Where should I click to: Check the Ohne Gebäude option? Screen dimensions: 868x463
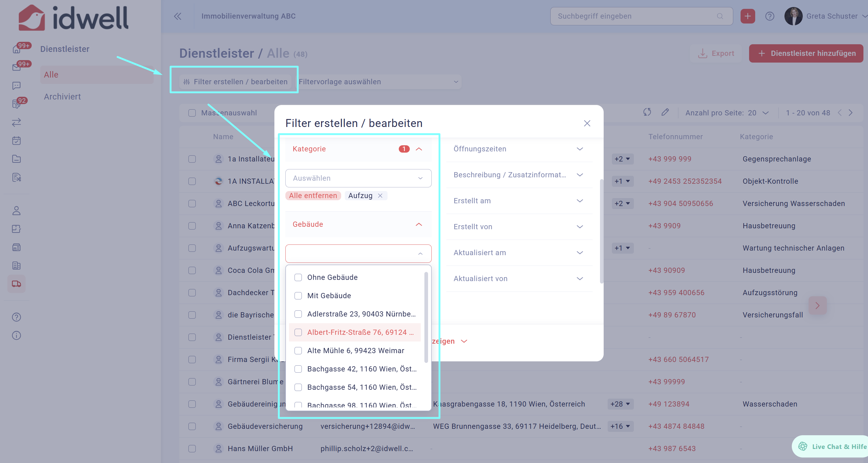click(x=298, y=277)
